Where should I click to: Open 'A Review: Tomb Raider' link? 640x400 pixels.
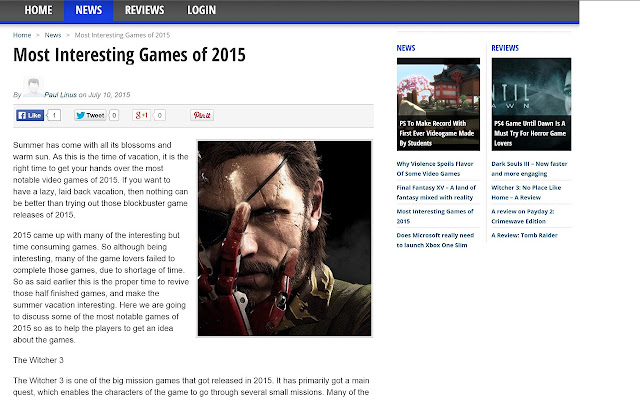point(524,235)
